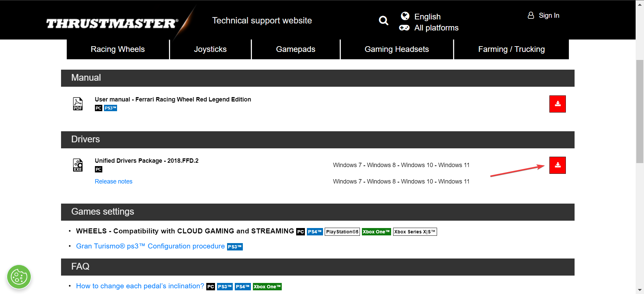Image resolution: width=644 pixels, height=294 pixels.
Task: Open Gran Turismo ps3 Configuration procedure
Action: [150, 246]
